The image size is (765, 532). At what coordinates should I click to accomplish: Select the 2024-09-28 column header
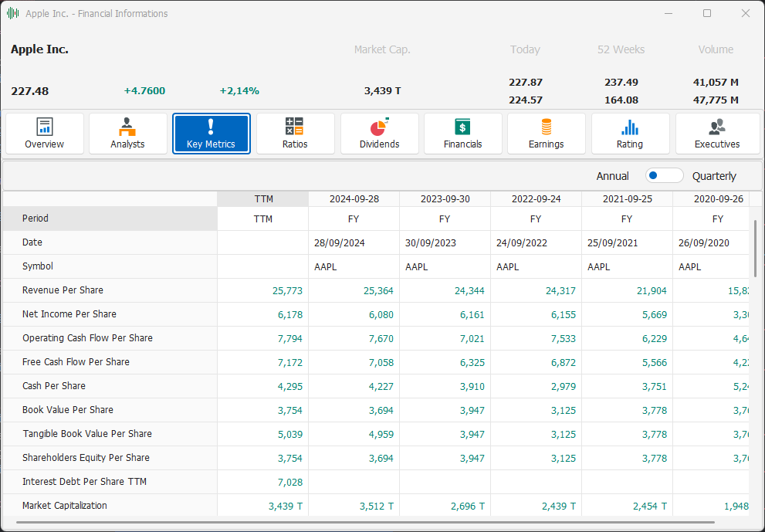pyautogui.click(x=354, y=199)
